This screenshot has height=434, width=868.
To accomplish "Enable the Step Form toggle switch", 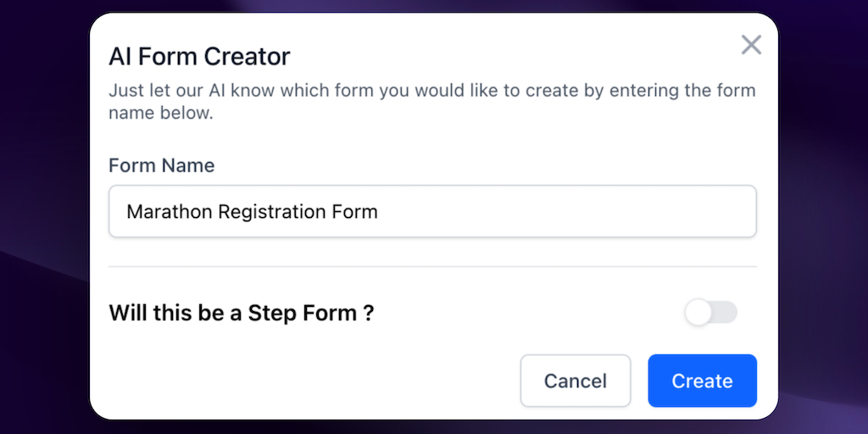I will (711, 313).
